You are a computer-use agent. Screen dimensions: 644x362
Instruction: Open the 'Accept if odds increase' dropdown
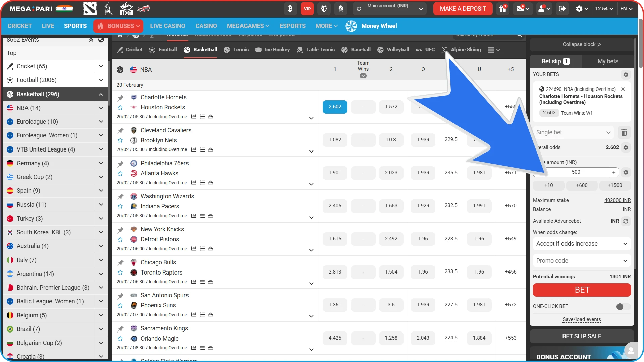(x=581, y=244)
